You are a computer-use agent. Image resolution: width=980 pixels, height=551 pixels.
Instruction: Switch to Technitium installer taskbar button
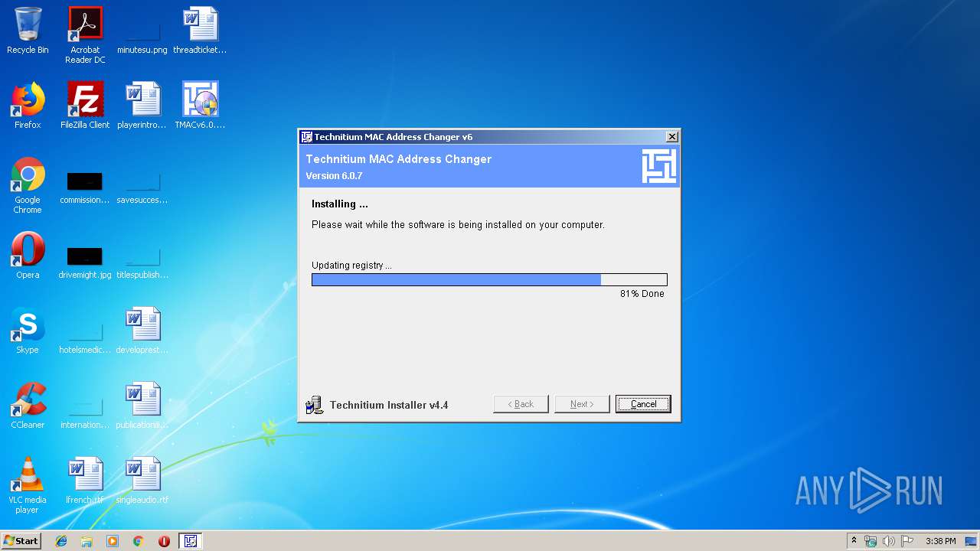(x=191, y=541)
